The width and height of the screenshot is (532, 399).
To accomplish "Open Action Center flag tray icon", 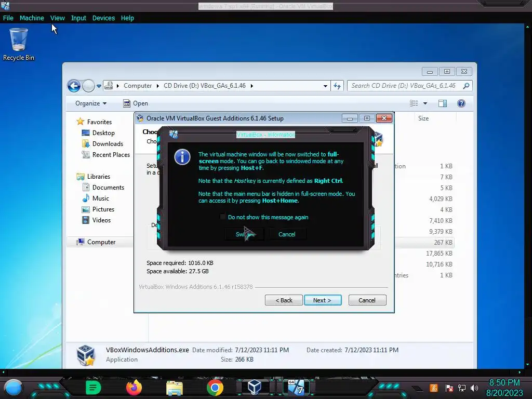I will pyautogui.click(x=449, y=388).
